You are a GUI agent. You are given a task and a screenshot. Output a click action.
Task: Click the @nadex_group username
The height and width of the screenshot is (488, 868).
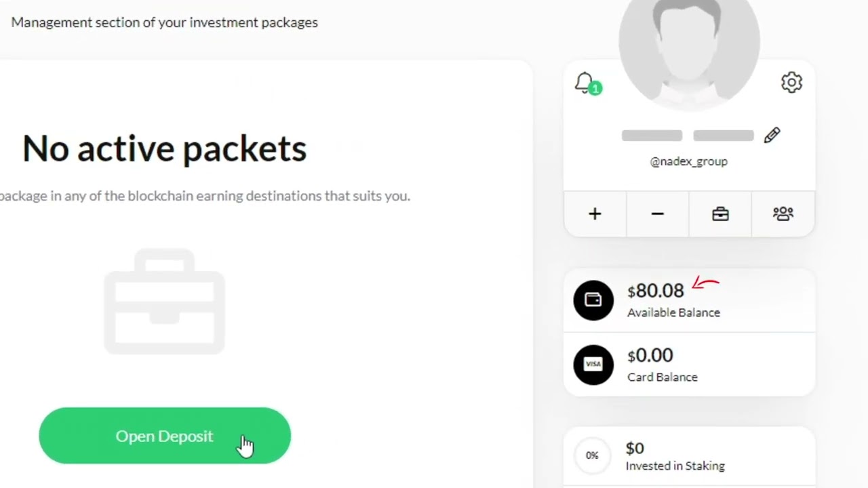pos(688,161)
